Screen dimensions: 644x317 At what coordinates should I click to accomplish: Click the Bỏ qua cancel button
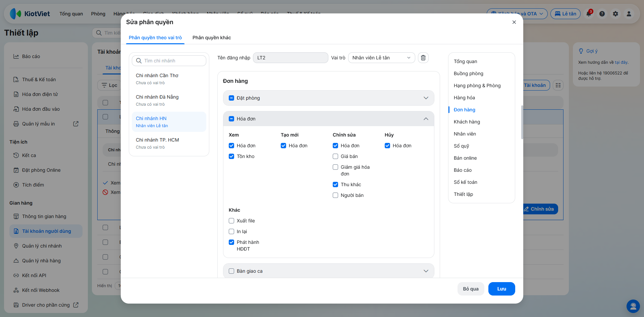471,289
